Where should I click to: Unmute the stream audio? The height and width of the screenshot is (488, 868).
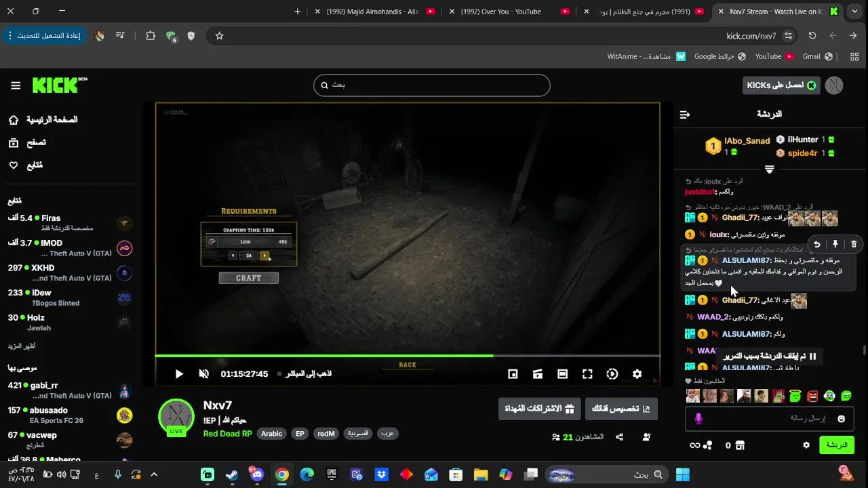[x=203, y=374]
